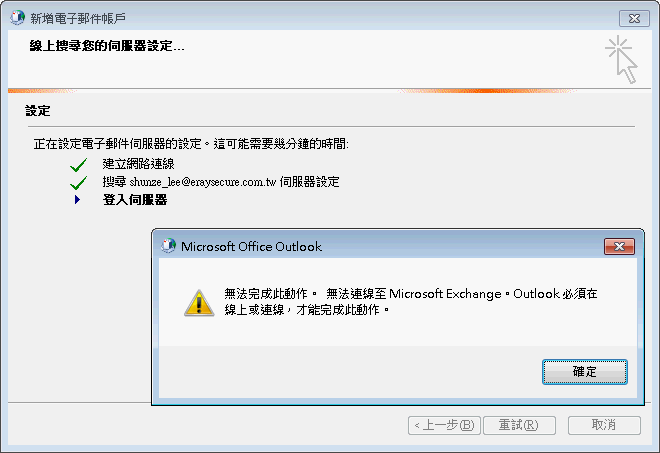Screen dimensions: 660x453
Task: Click the 線上搜尋您的伺服器設定 heading
Action: click(107, 45)
